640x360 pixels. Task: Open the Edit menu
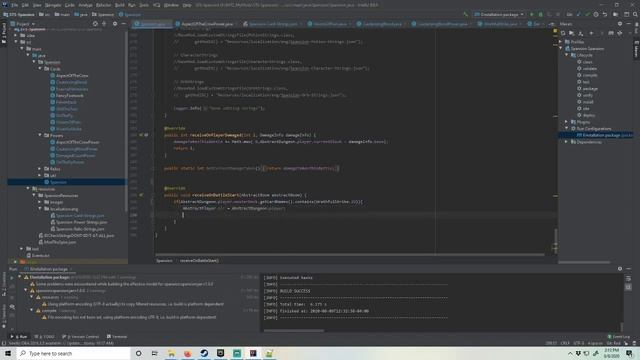click(x=25, y=5)
